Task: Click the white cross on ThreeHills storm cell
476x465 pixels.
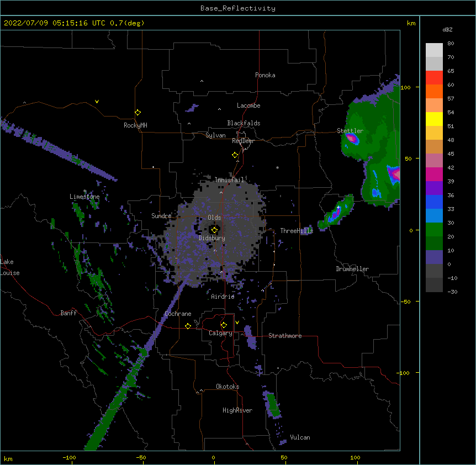Action: [338, 207]
